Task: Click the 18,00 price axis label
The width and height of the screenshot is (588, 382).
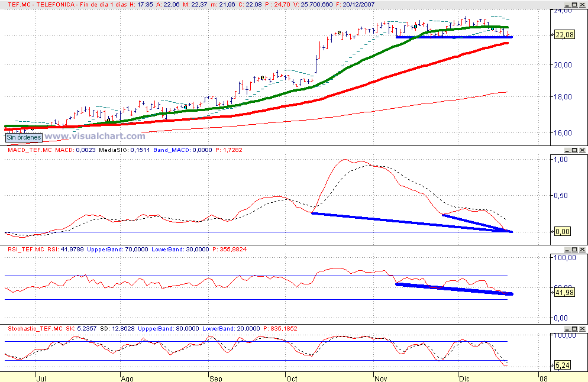Action: pyautogui.click(x=563, y=97)
